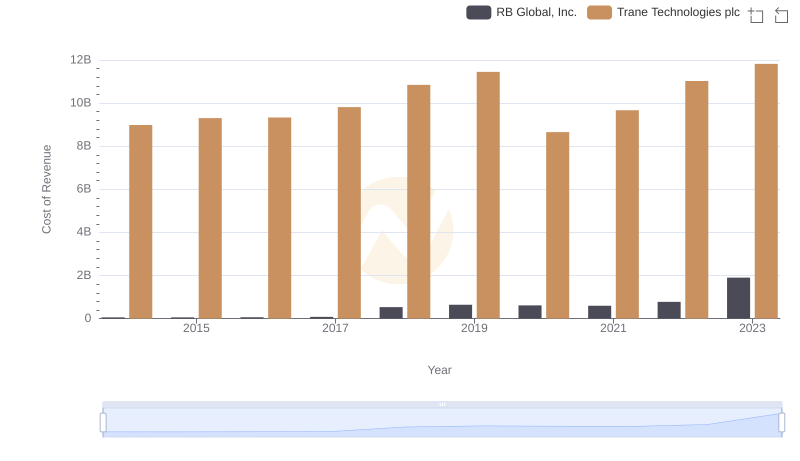Click the 10B y-axis label
The image size is (800, 461).
81,103
